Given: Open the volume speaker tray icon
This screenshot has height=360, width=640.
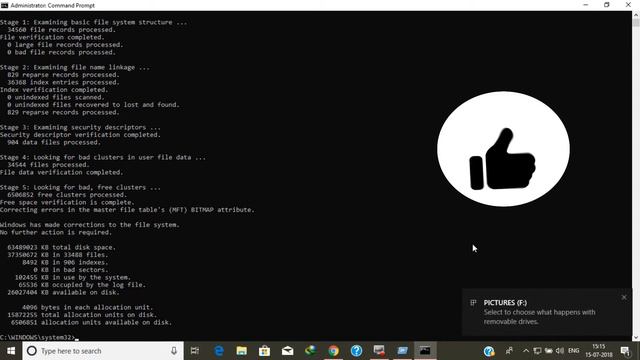Looking at the screenshot, I should 560,351.
